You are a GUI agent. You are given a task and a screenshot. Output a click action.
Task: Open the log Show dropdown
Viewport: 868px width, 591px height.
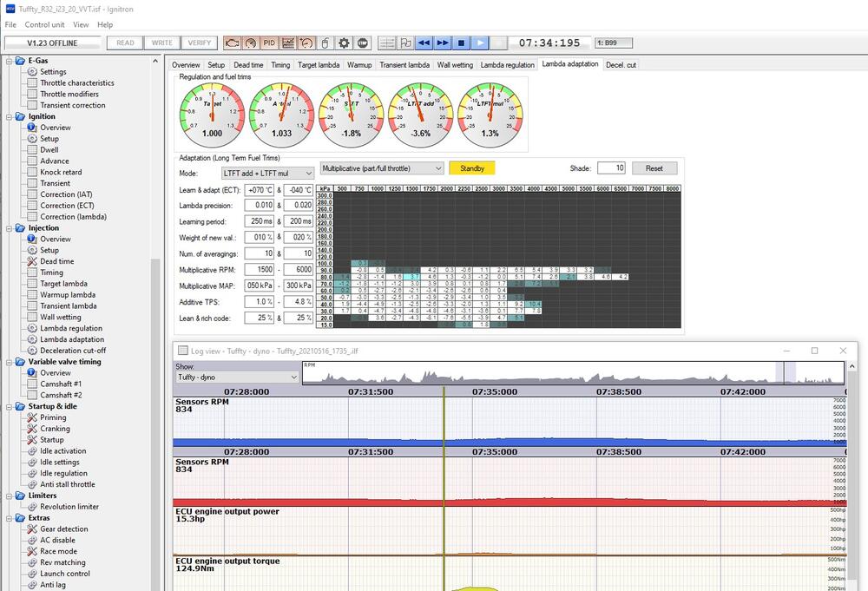[x=237, y=378]
